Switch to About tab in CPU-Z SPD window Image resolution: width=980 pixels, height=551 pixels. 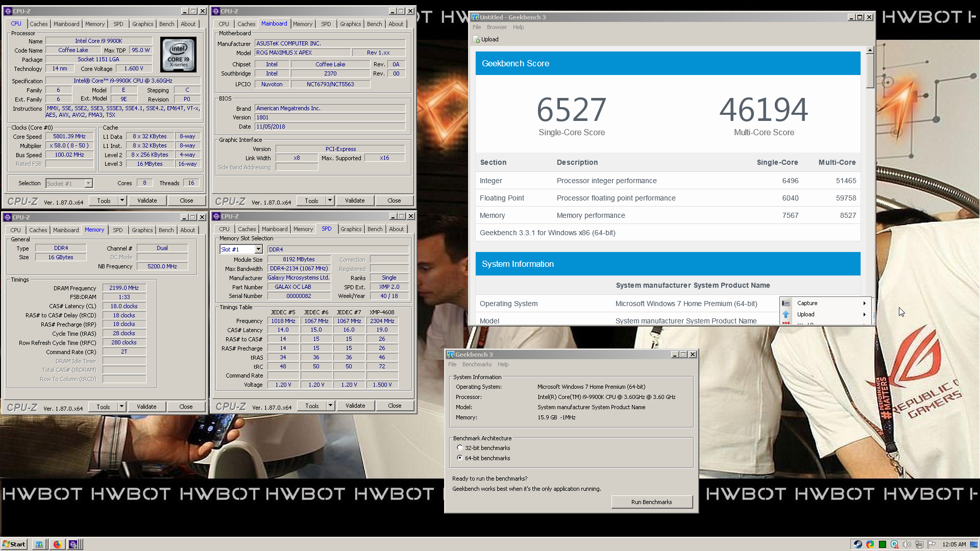pyautogui.click(x=396, y=229)
